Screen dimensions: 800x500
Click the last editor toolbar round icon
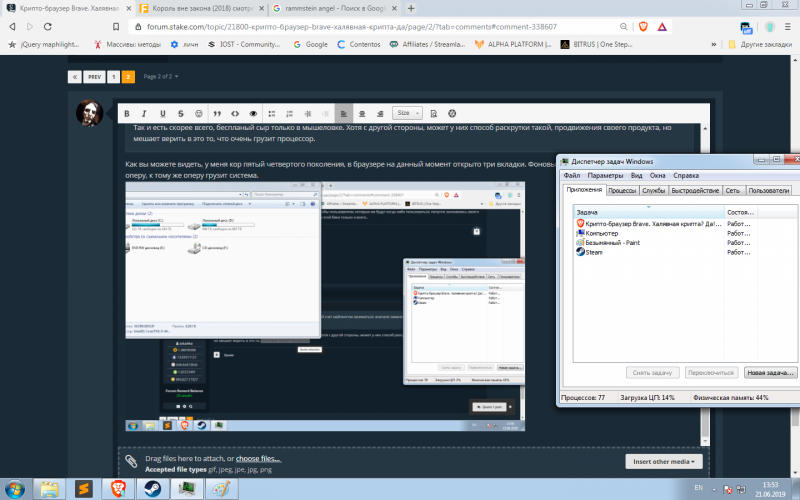pos(452,114)
